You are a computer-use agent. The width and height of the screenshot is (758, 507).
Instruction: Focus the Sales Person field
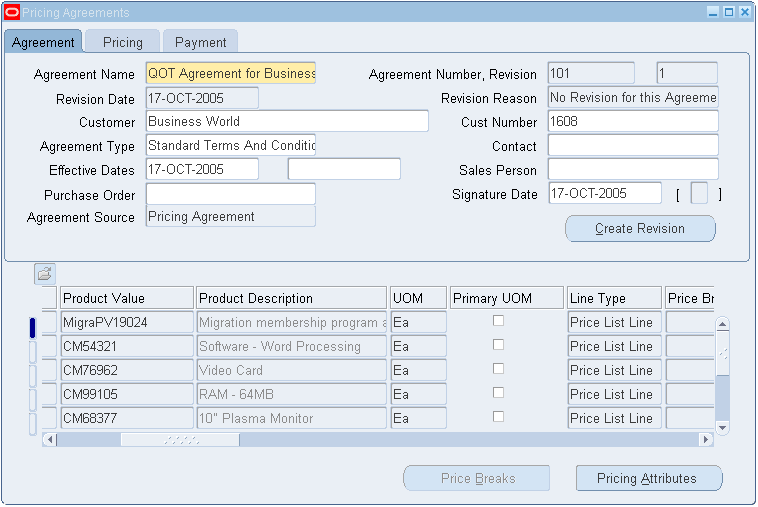[632, 170]
